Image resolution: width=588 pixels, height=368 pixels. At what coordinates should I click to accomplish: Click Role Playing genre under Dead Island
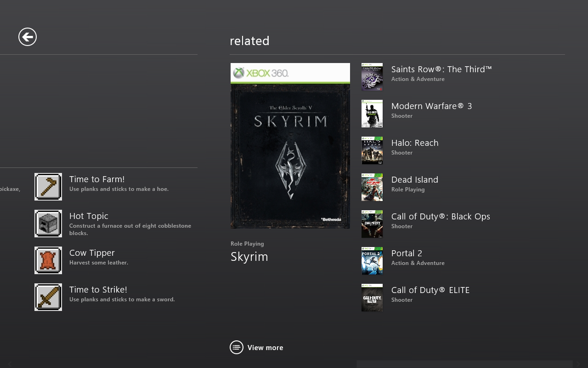(408, 190)
